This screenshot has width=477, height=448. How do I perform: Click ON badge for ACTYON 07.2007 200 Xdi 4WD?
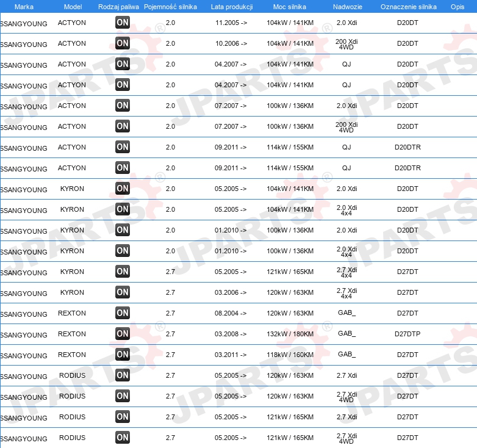tap(123, 126)
